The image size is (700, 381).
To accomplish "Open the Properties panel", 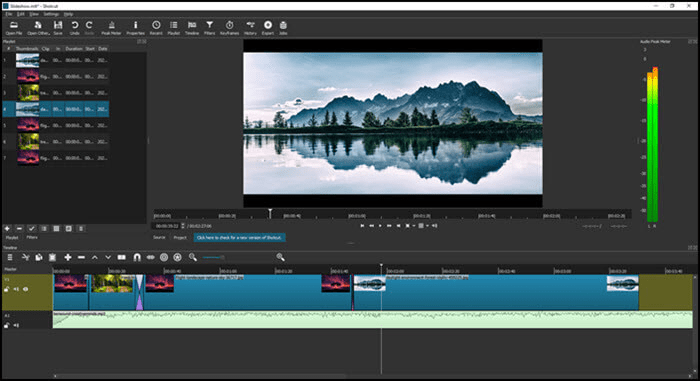I will (x=135, y=28).
